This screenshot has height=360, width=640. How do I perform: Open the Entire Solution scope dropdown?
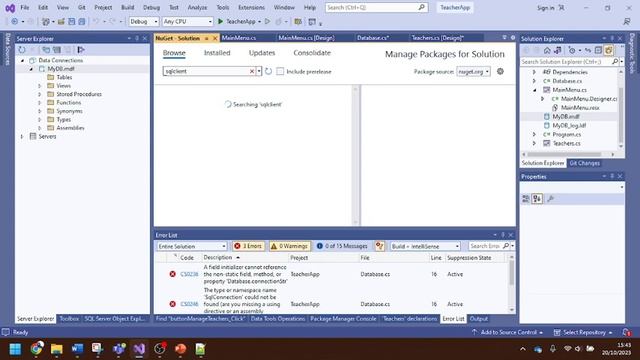pyautogui.click(x=191, y=246)
